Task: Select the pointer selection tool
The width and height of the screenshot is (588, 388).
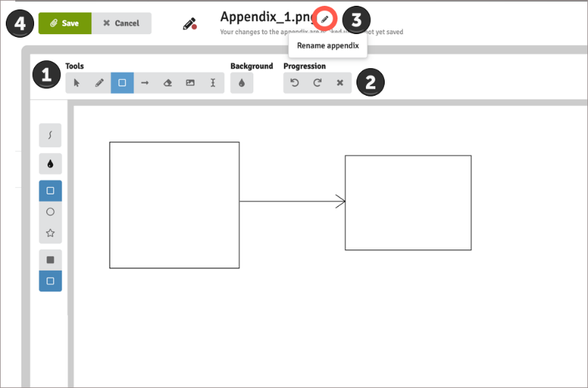Action: [x=77, y=83]
